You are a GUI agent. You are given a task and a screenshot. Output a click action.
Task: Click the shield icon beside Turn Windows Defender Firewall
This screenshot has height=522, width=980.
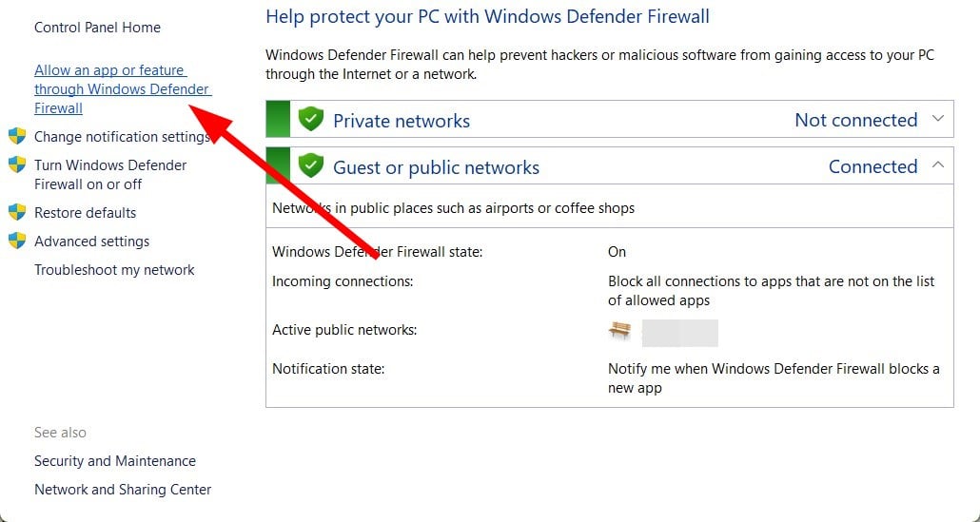(17, 164)
